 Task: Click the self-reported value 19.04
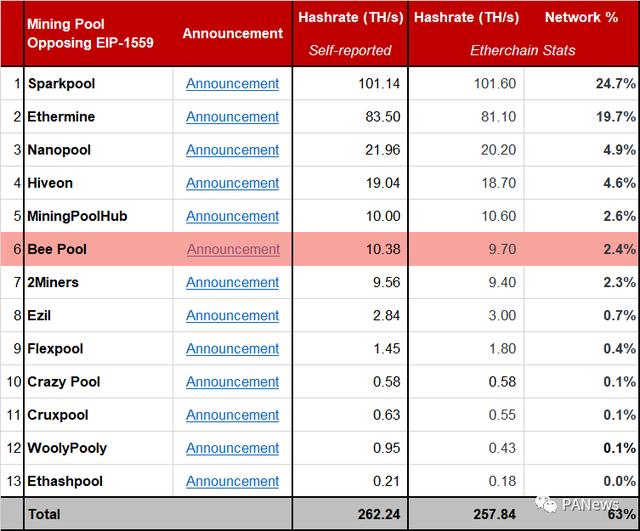[x=383, y=183]
